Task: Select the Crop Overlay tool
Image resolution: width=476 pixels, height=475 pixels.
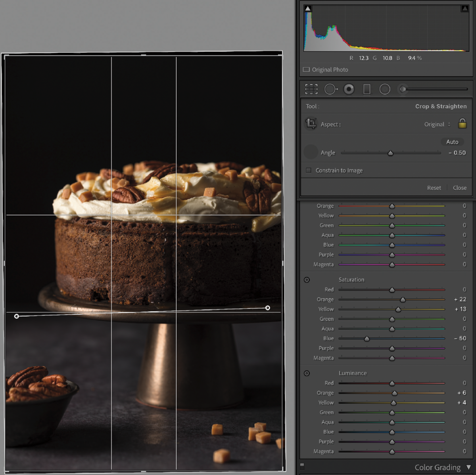Action: pos(311,89)
